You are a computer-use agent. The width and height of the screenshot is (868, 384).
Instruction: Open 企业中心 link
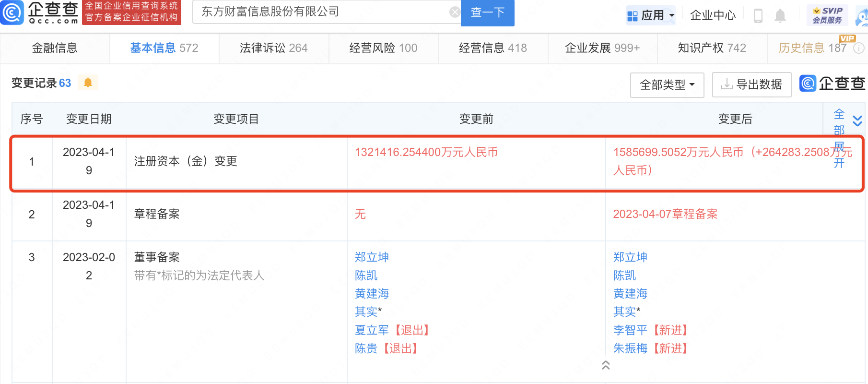click(x=713, y=15)
